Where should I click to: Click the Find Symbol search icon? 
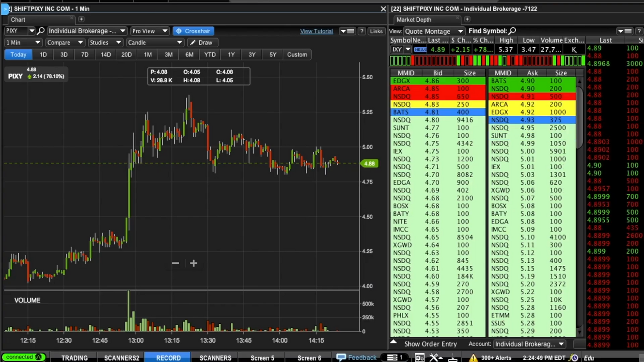click(x=513, y=31)
